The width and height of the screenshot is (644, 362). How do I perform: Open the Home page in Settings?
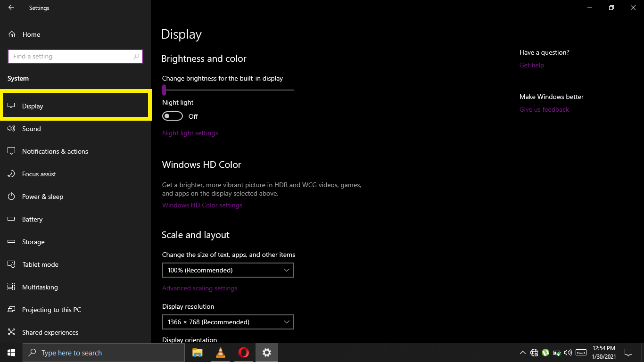pyautogui.click(x=75, y=34)
